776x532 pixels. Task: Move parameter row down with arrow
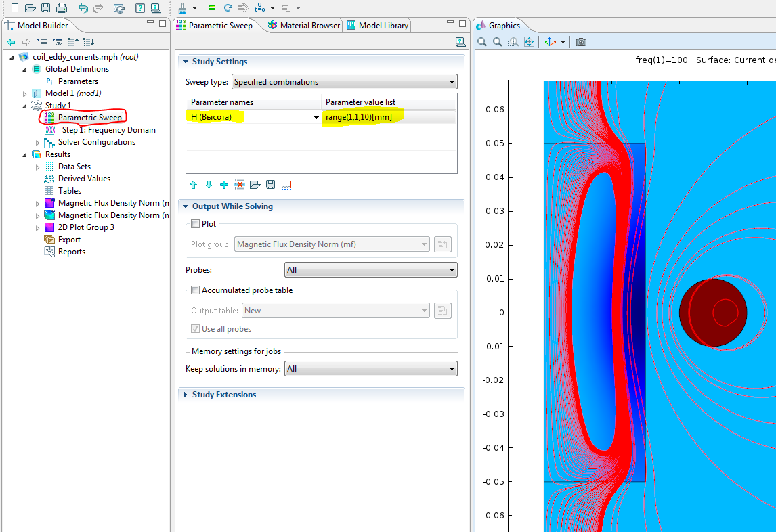tap(209, 185)
